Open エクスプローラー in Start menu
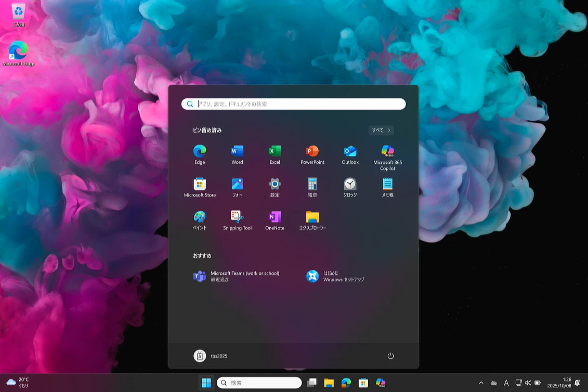This screenshot has height=392, width=588. (x=312, y=220)
